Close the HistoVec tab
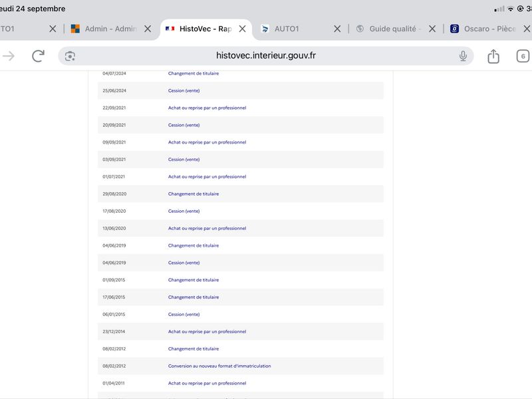 242,29
